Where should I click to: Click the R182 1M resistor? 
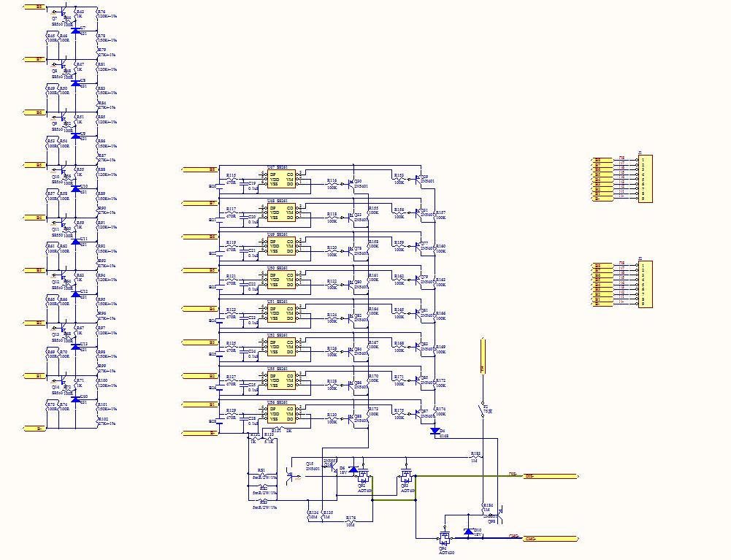tap(475, 457)
